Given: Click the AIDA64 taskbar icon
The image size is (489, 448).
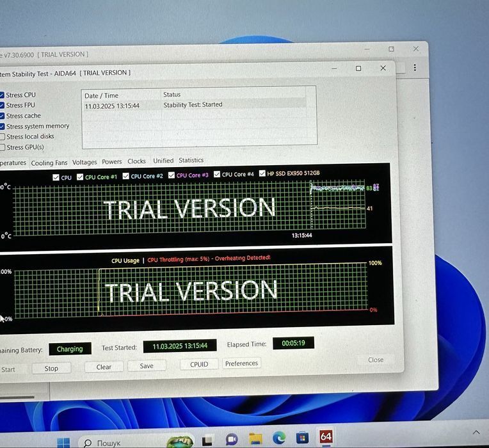Looking at the screenshot, I should pyautogui.click(x=326, y=436).
